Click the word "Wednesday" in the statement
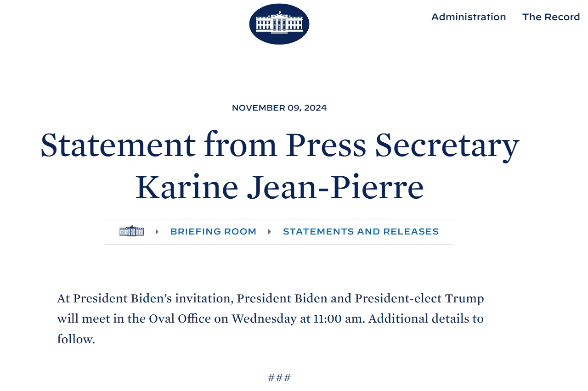The height and width of the screenshot is (391, 588). pyautogui.click(x=264, y=318)
